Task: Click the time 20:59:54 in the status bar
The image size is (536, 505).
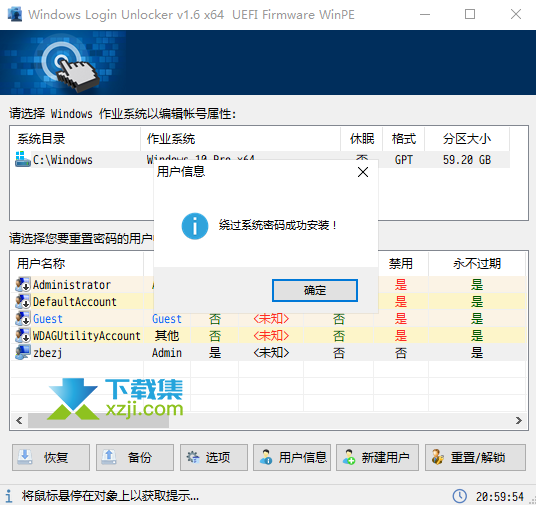Action: (500, 496)
